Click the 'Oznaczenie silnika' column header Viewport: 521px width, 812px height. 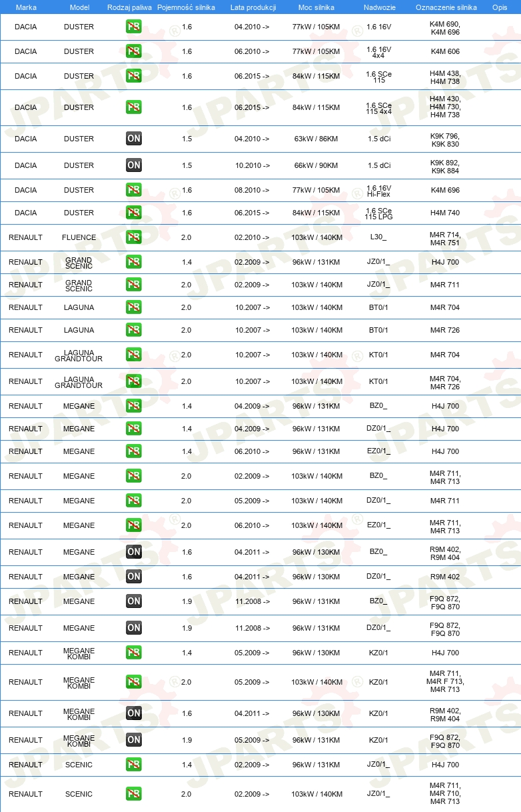point(446,7)
